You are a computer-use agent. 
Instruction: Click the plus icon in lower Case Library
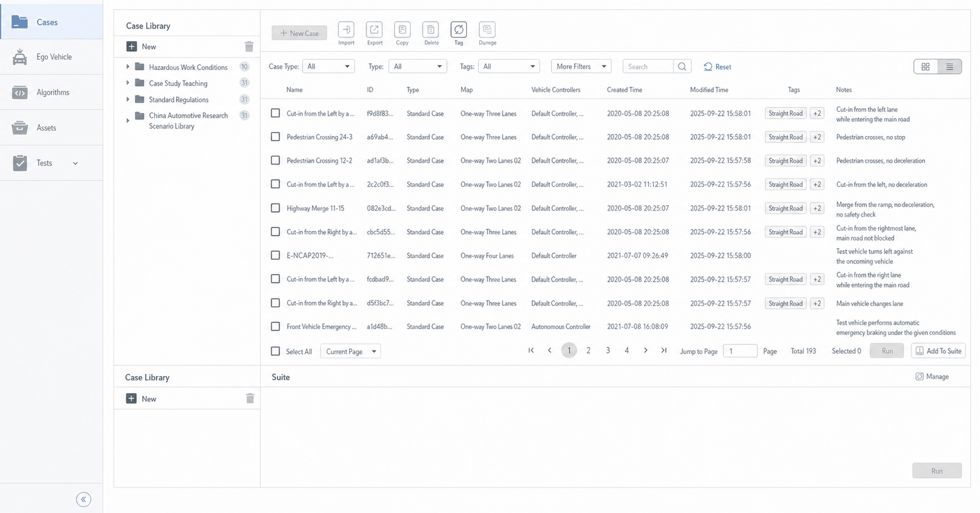(131, 399)
